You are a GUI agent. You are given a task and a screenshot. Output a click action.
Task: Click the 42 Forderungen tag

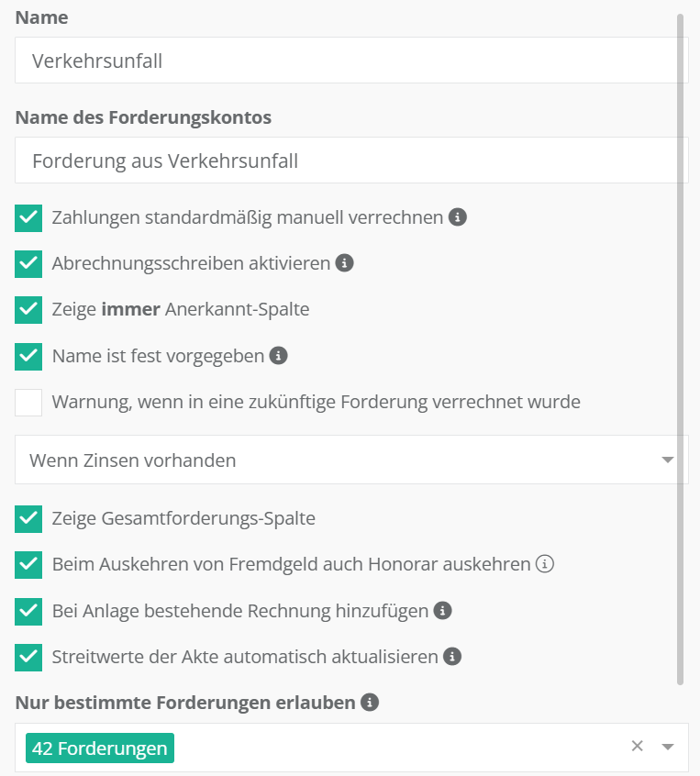tap(99, 748)
